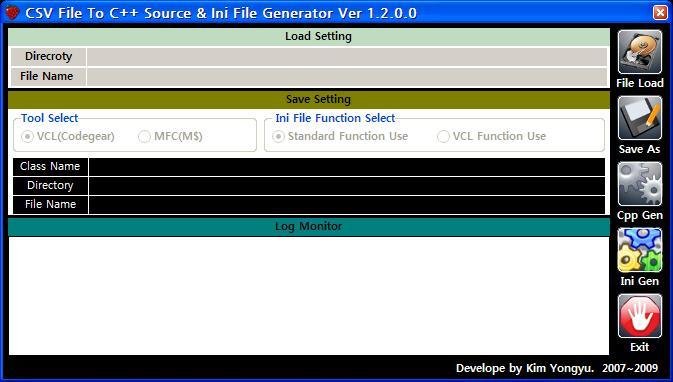Close the window with the red X
Viewport: 673px width, 382px height.
click(660, 12)
